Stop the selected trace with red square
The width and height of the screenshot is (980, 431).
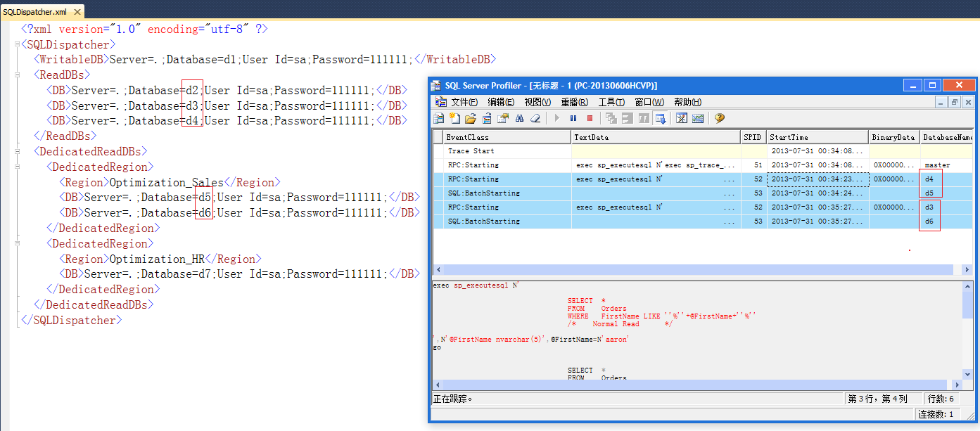coord(590,118)
